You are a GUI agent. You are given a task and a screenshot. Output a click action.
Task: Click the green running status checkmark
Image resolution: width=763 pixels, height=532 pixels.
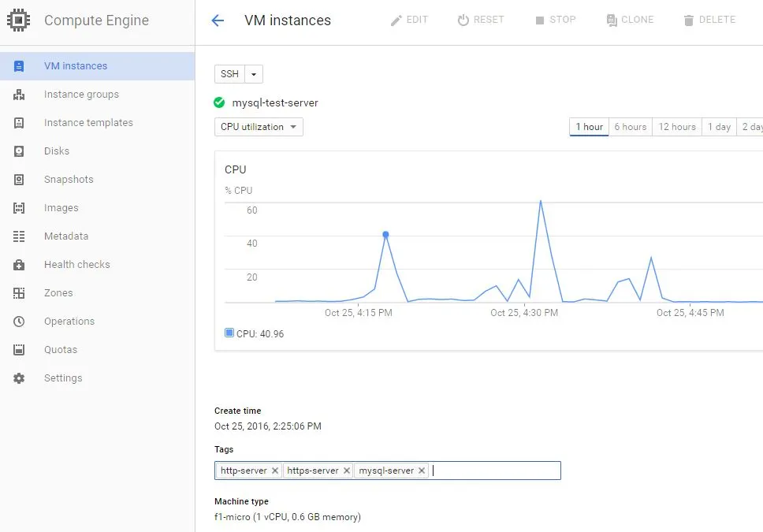219,102
